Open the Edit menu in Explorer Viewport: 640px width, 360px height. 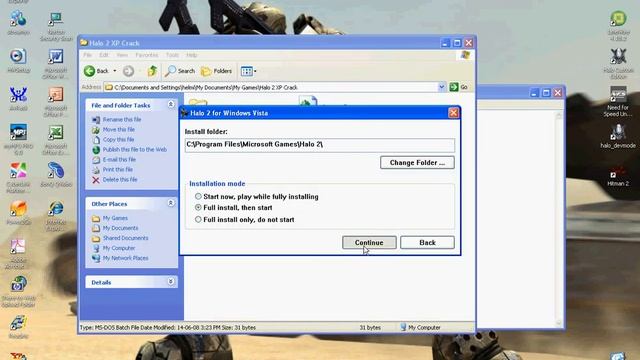point(104,55)
